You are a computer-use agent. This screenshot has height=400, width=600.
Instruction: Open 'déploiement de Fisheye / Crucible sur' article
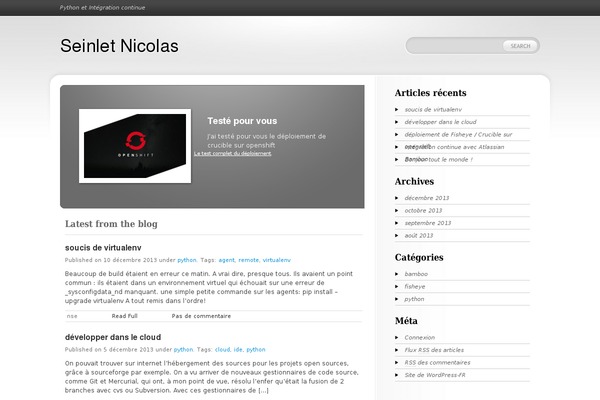tap(458, 135)
